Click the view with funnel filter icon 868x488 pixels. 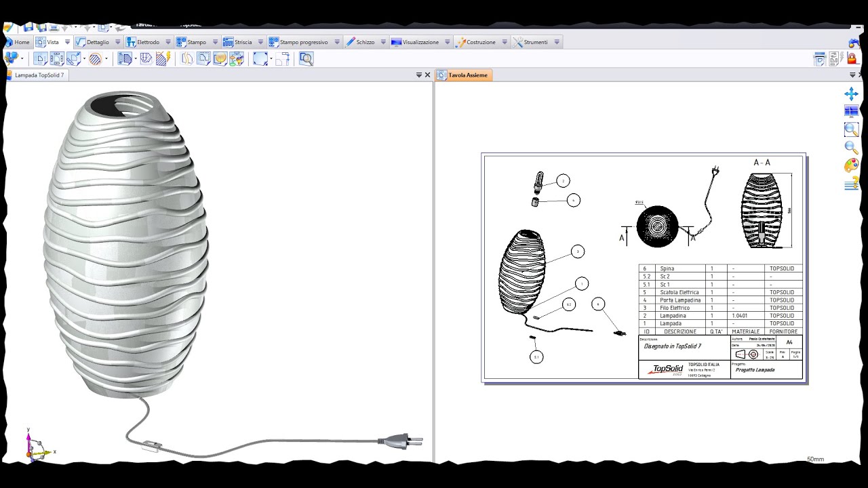[x=236, y=59]
